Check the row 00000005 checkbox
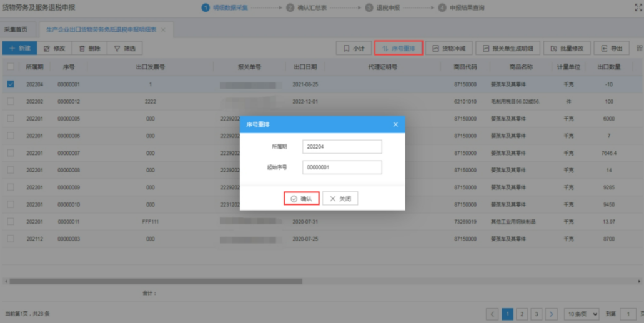 tap(11, 118)
